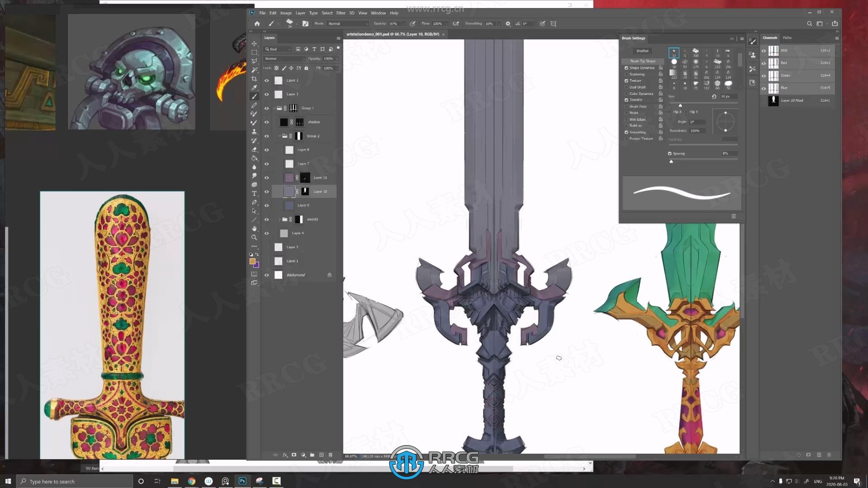Toggle the Transfer checkbox
Viewport: 868px width, 488px height.
tap(627, 100)
